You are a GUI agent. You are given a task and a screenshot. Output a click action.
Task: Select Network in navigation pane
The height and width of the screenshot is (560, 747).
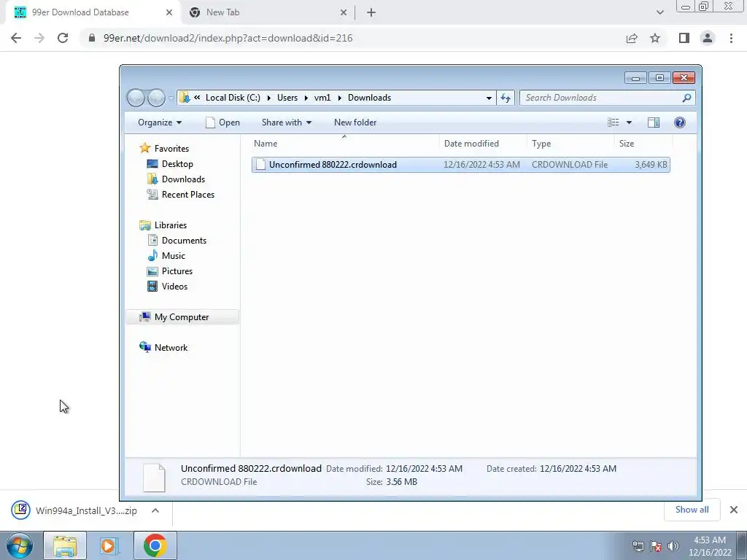[171, 348]
